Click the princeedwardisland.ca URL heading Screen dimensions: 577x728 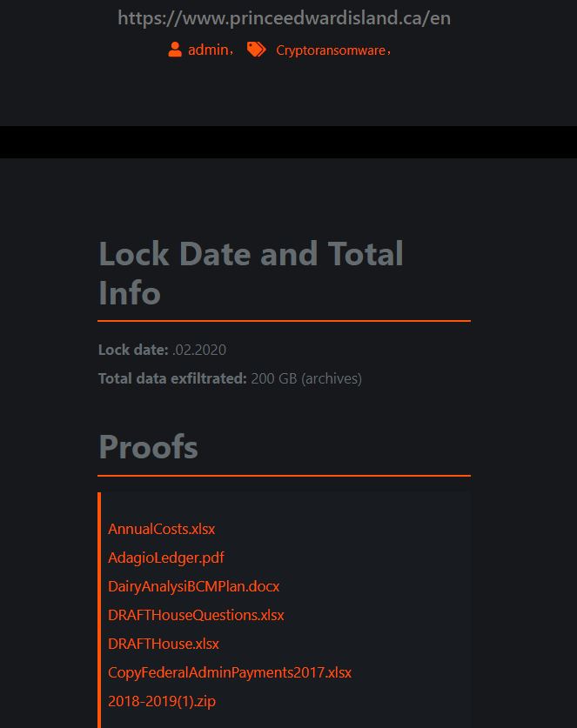point(284,17)
